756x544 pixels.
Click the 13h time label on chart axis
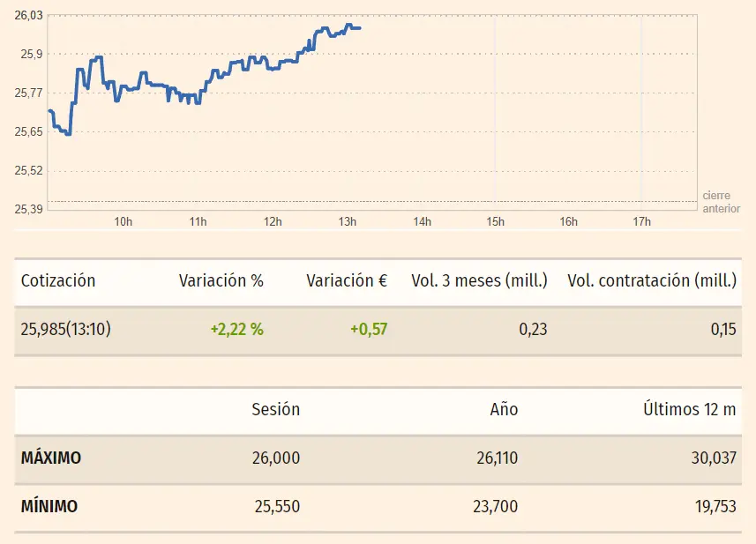[347, 221]
